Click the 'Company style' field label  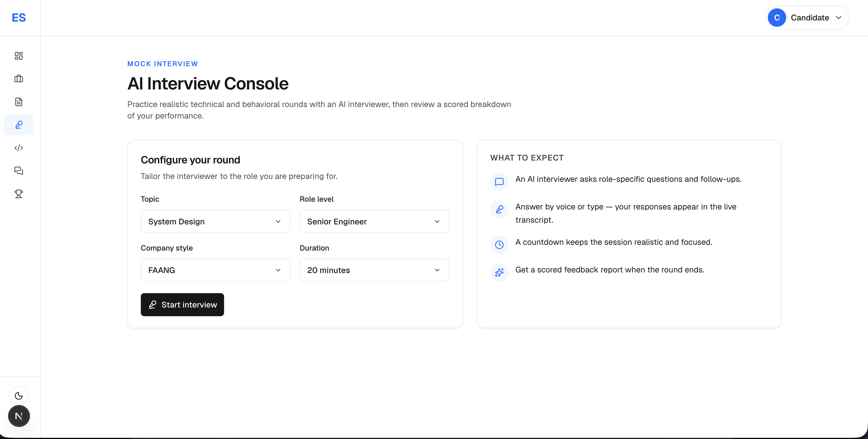click(167, 248)
